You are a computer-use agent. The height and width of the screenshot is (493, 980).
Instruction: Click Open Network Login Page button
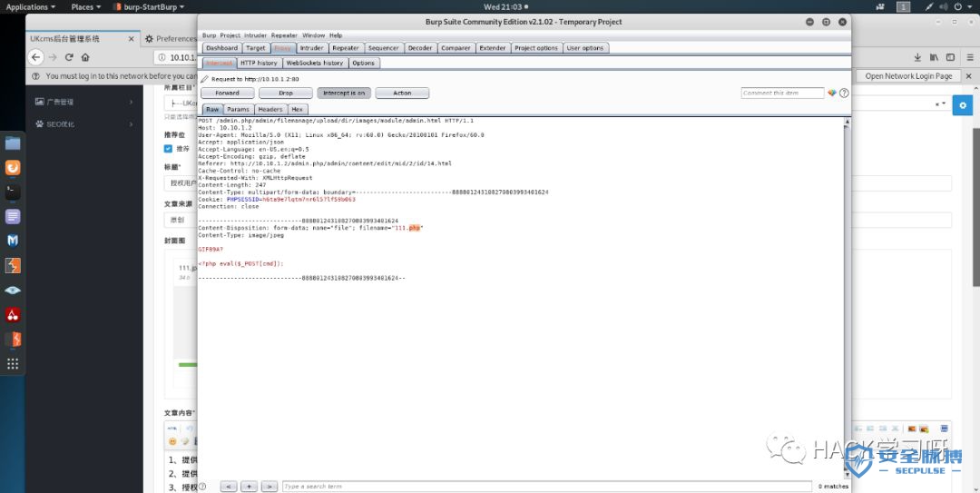[908, 75]
